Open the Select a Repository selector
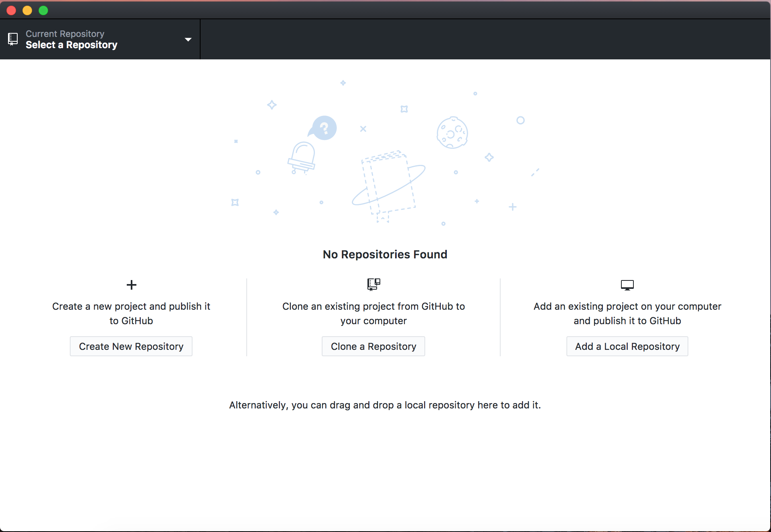771x532 pixels. (71, 45)
